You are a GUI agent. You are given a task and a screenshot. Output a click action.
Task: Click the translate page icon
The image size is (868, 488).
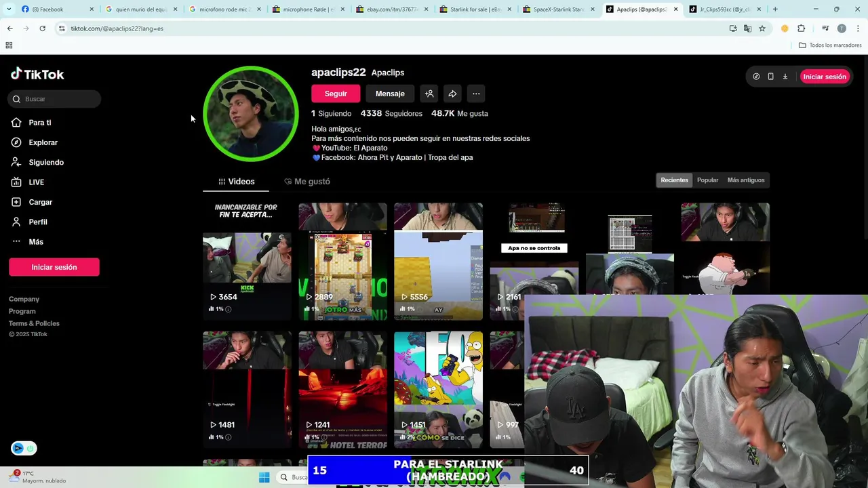(747, 28)
